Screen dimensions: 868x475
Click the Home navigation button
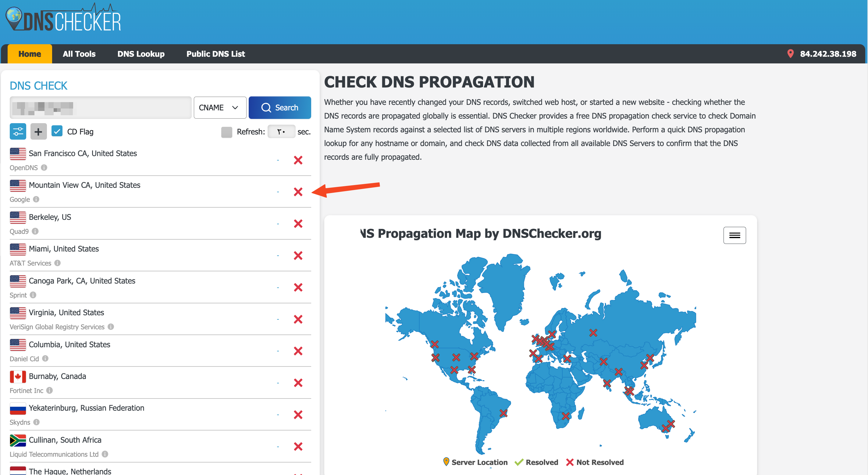point(30,54)
